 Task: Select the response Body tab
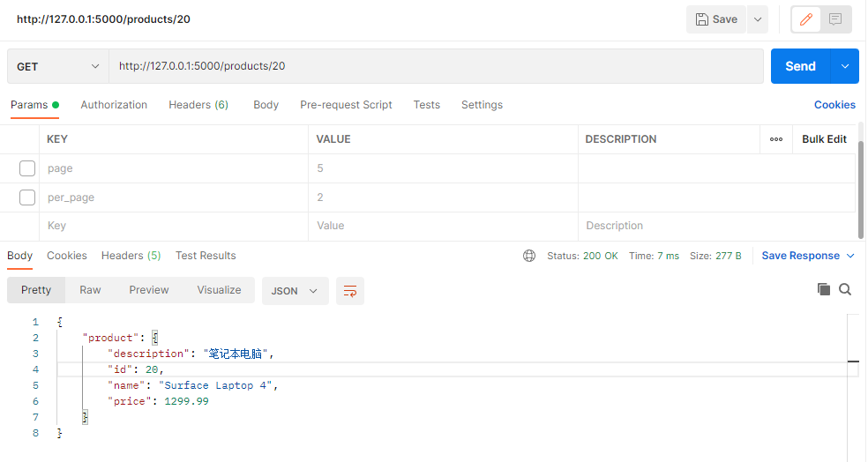pyautogui.click(x=20, y=256)
